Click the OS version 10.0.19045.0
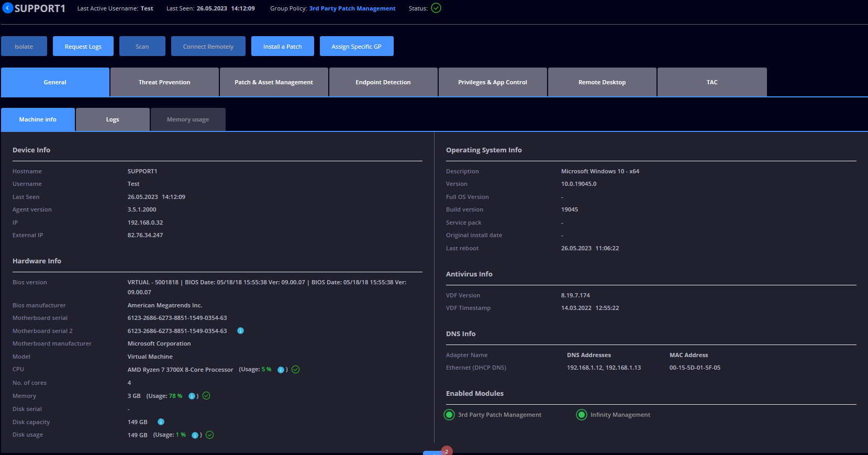Screen dimensions: 868x455 578,184
